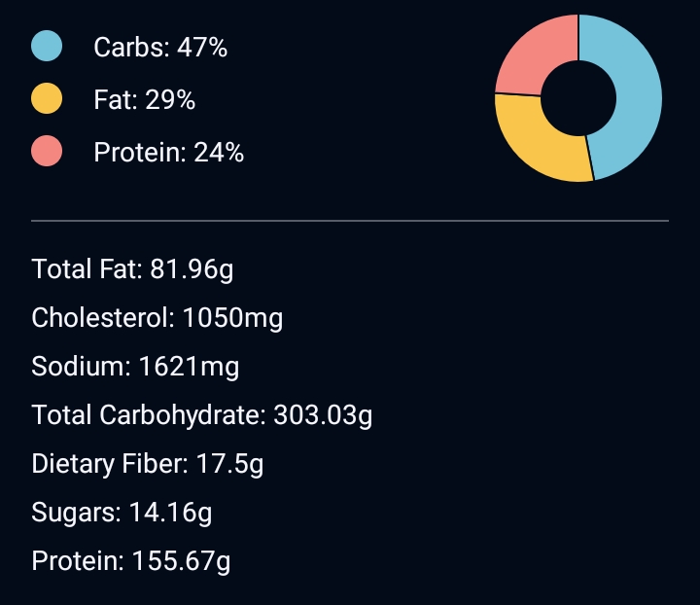This screenshot has width=700, height=605.
Task: Click the yellow Fat legend dot
Action: coord(47,99)
